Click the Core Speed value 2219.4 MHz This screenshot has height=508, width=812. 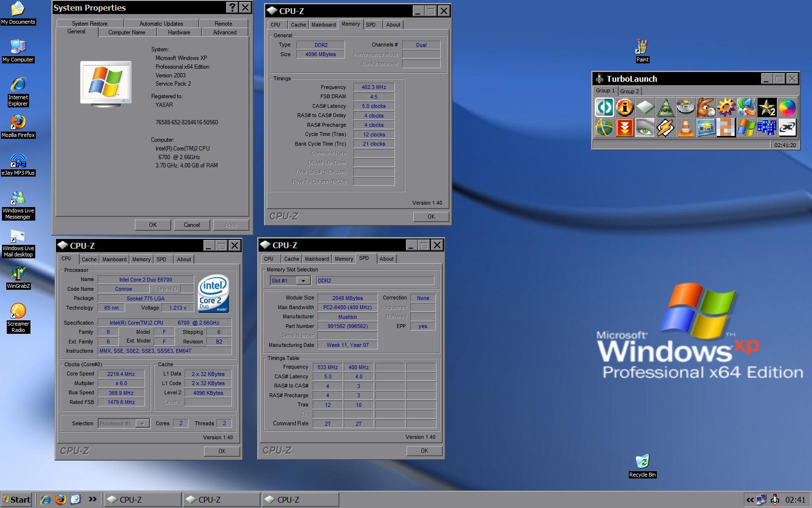(x=121, y=374)
